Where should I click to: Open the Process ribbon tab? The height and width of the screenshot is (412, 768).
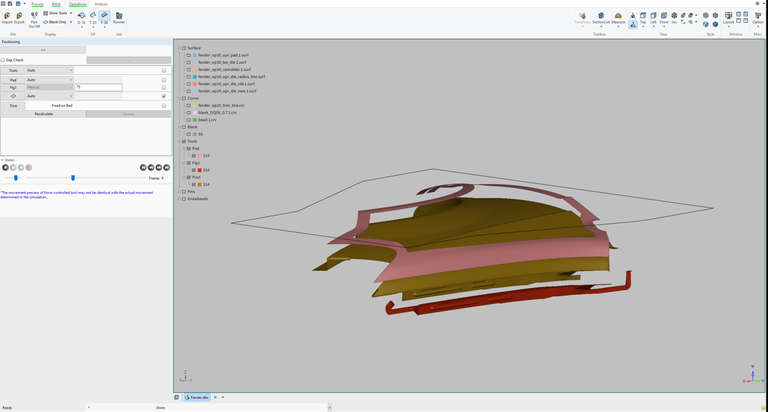37,4
